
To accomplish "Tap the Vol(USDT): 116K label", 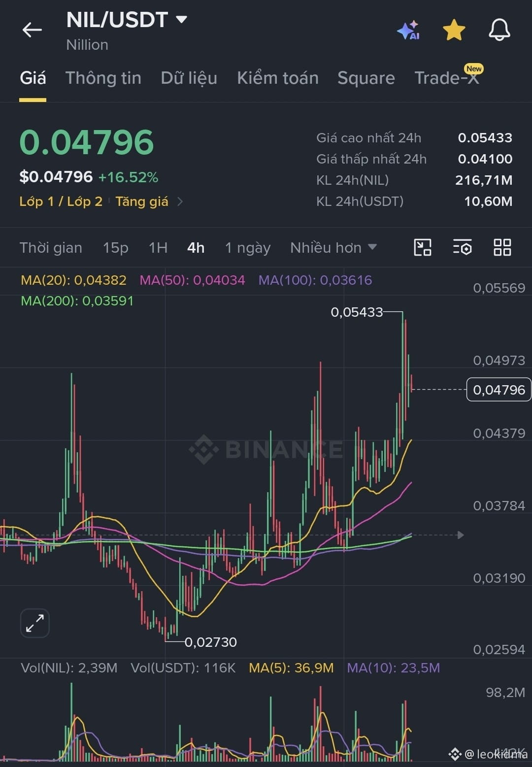I will pyautogui.click(x=183, y=668).
